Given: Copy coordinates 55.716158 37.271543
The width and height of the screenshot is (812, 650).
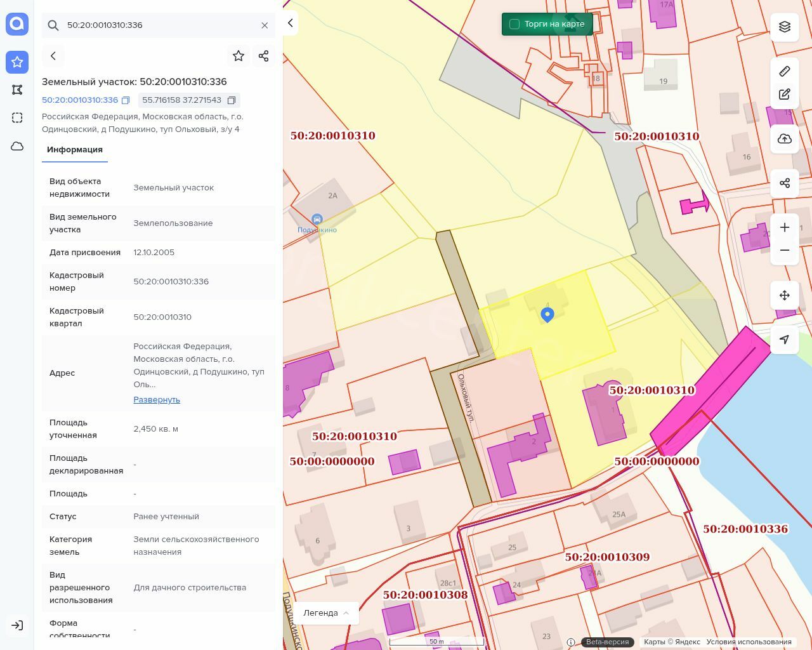Looking at the screenshot, I should 232,100.
